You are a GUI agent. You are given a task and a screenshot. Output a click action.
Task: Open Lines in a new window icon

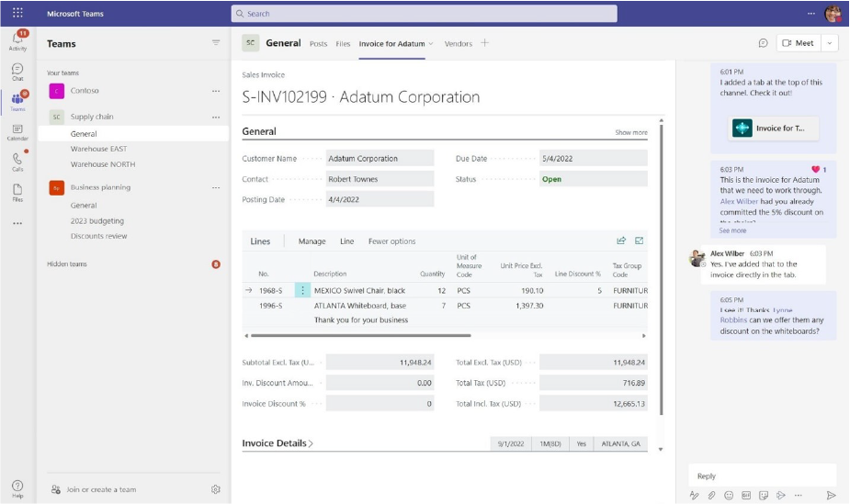click(640, 241)
